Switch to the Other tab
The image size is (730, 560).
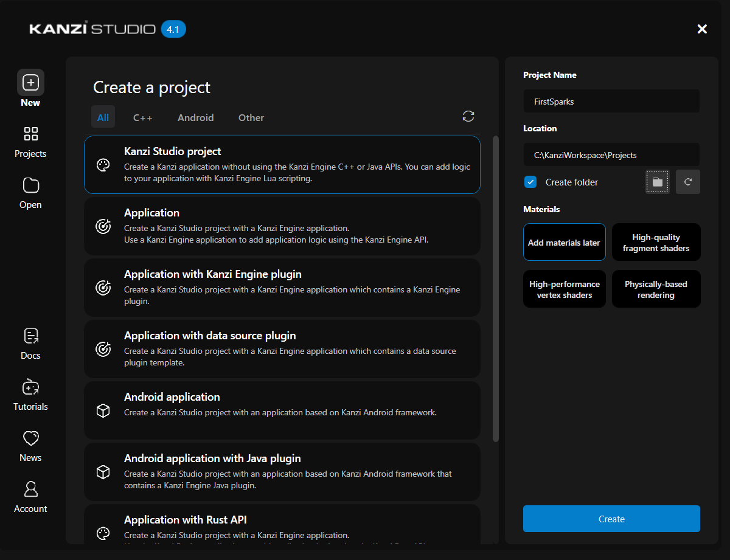coord(251,117)
